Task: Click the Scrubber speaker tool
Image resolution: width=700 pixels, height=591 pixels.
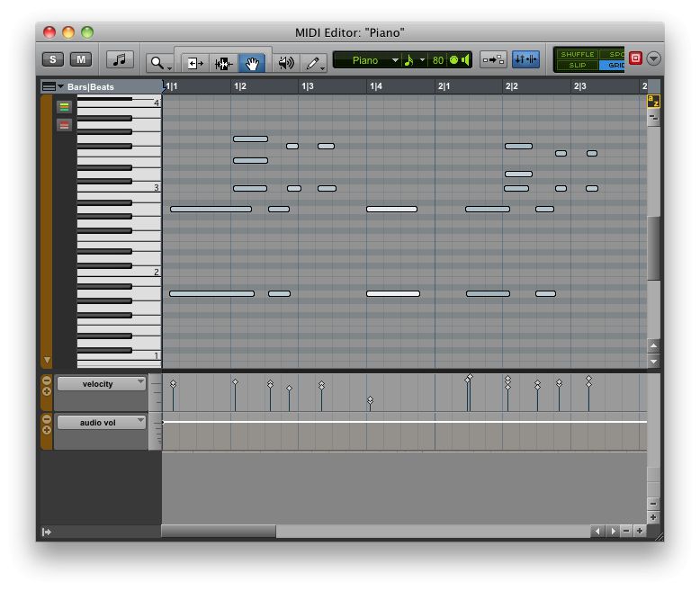Action: [x=286, y=62]
